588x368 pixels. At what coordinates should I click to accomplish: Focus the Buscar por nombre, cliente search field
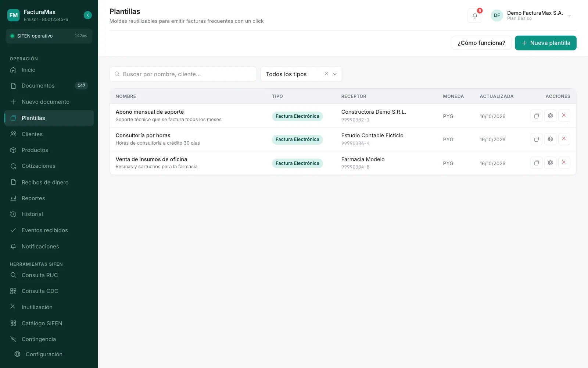[x=183, y=74]
